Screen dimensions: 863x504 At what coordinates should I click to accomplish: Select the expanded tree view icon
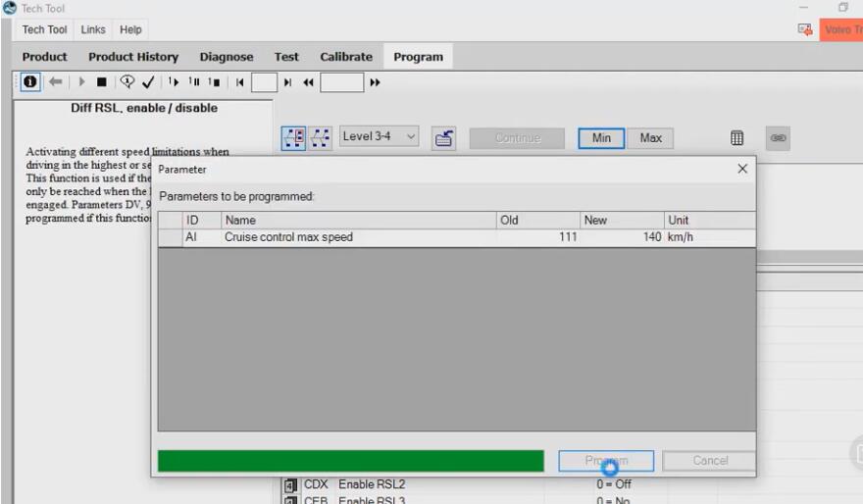294,137
